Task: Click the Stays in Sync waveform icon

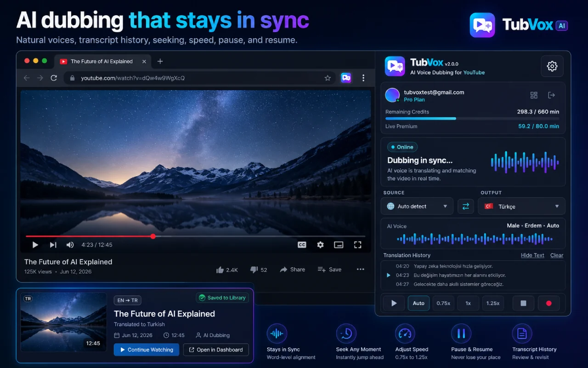Action: coord(277,333)
